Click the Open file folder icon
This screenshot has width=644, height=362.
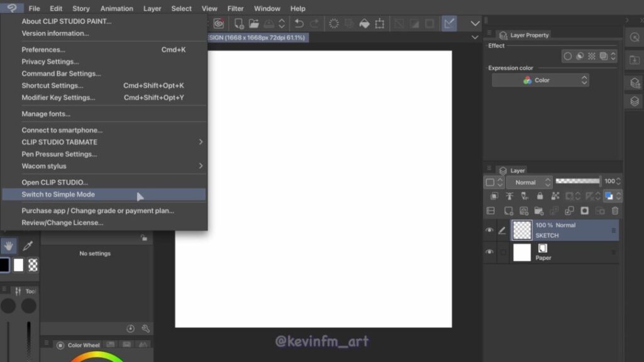254,23
